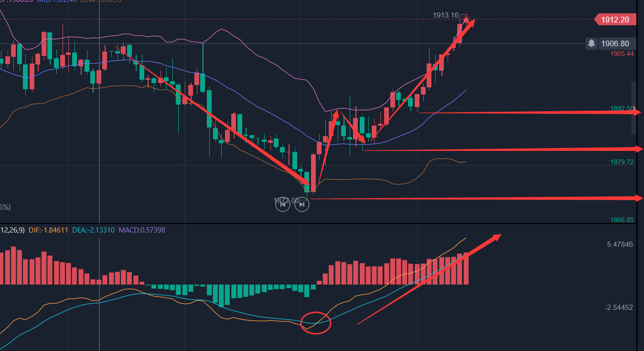The height and width of the screenshot is (351, 644).
Task: Click the 1906.80 alert price label
Action: click(x=617, y=43)
